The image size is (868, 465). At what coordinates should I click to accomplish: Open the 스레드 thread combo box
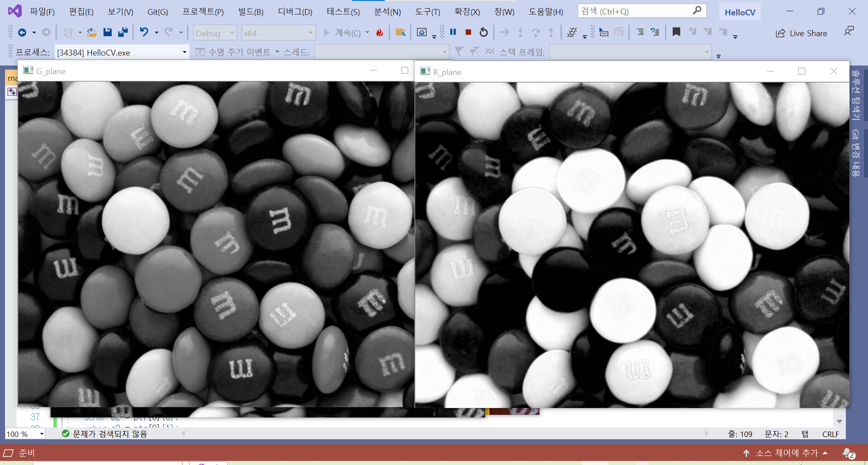pyautogui.click(x=382, y=52)
